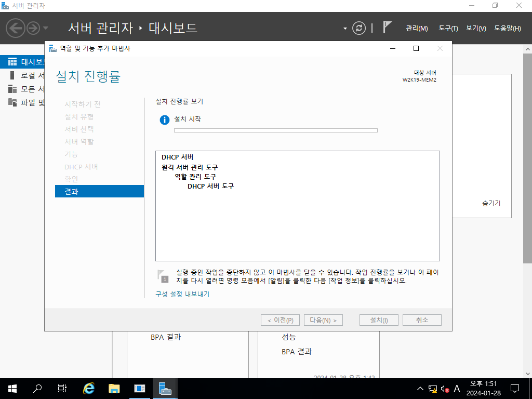Expand the dropdown arrow left of refresh
Viewport: 532px width, 399px height.
[x=345, y=29]
